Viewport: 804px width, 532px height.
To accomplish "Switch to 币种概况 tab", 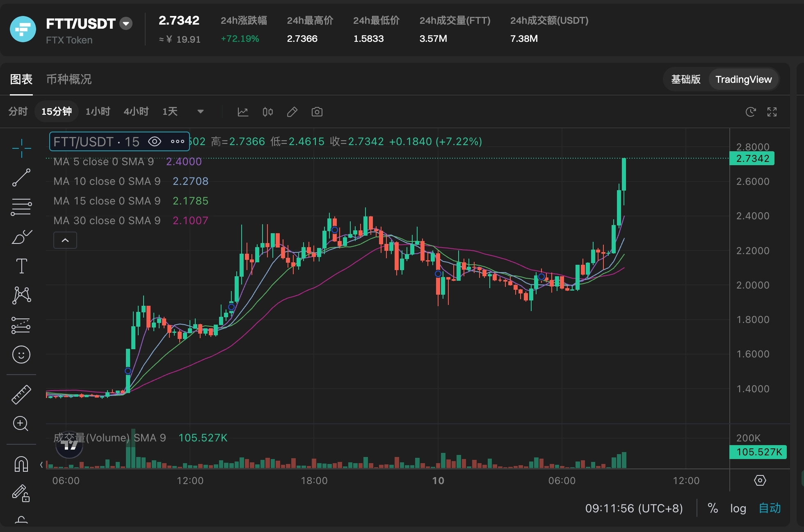I will coord(69,79).
